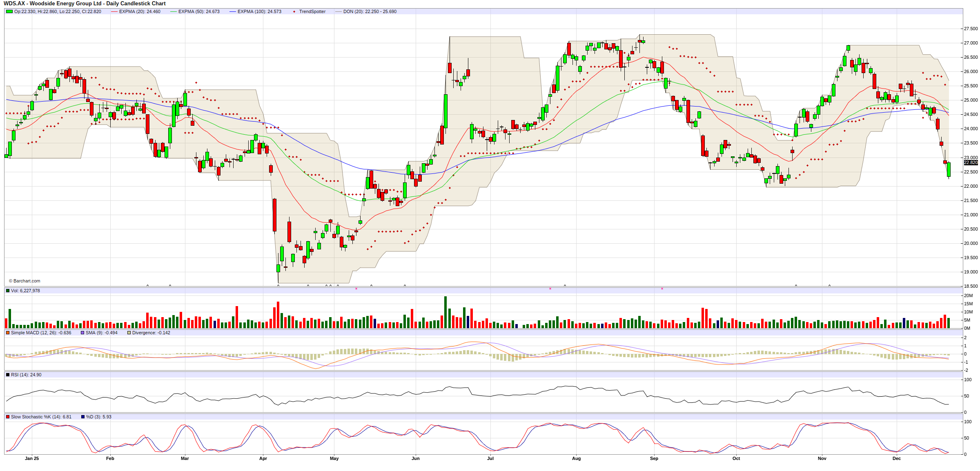
Task: Click the gray DON (20) line marker
Action: [x=338, y=11]
